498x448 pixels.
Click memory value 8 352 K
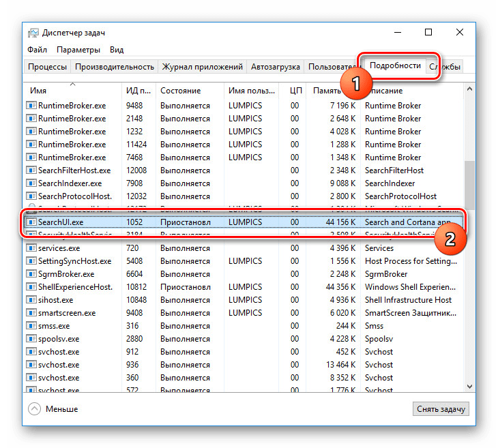[x=342, y=378]
